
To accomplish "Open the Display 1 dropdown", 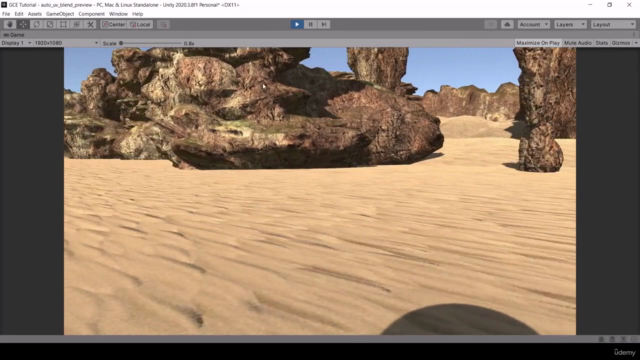I will click(16, 43).
